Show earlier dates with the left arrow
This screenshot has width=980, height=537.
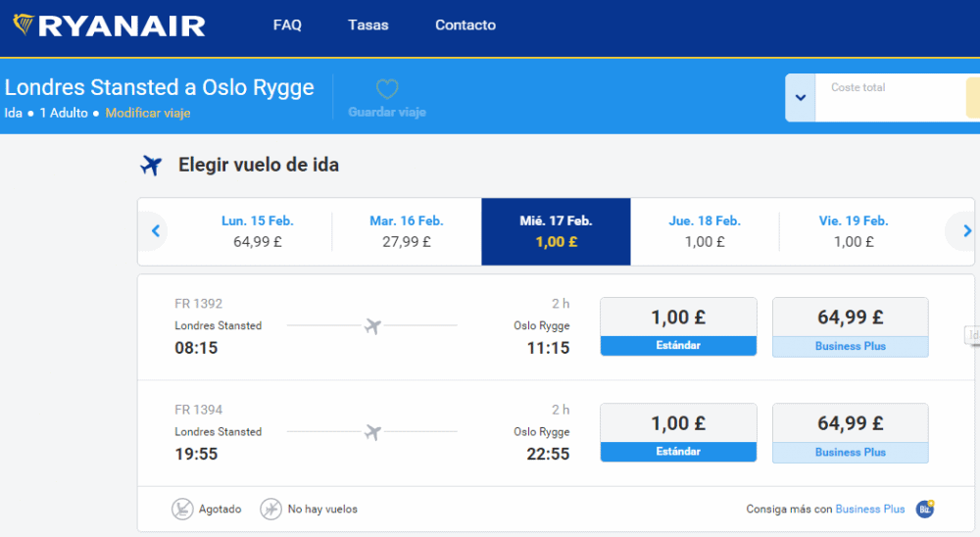[x=156, y=231]
